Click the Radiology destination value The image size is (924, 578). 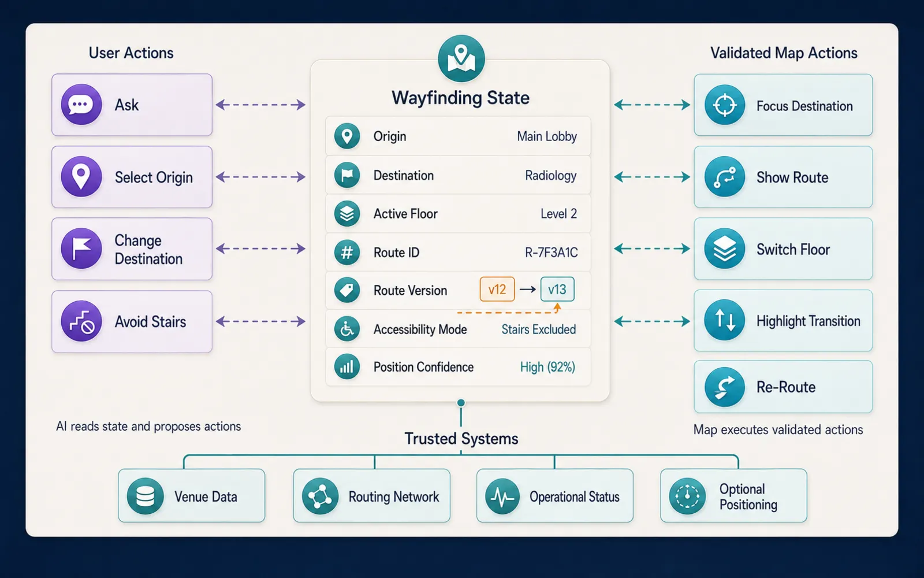(x=551, y=175)
